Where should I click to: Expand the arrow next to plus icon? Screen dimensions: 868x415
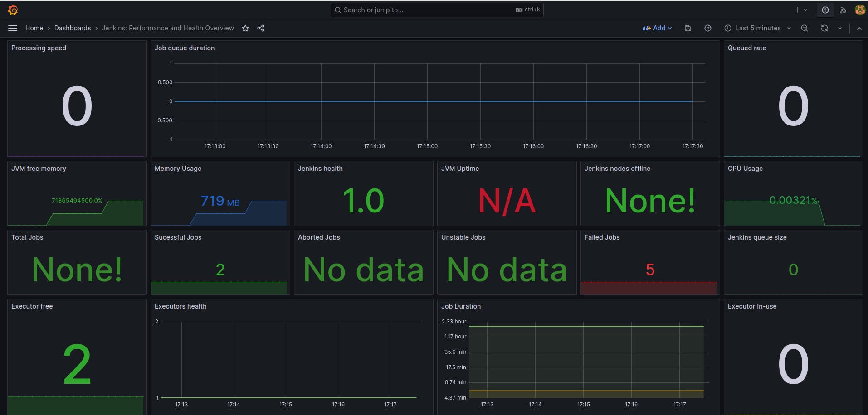pos(805,10)
